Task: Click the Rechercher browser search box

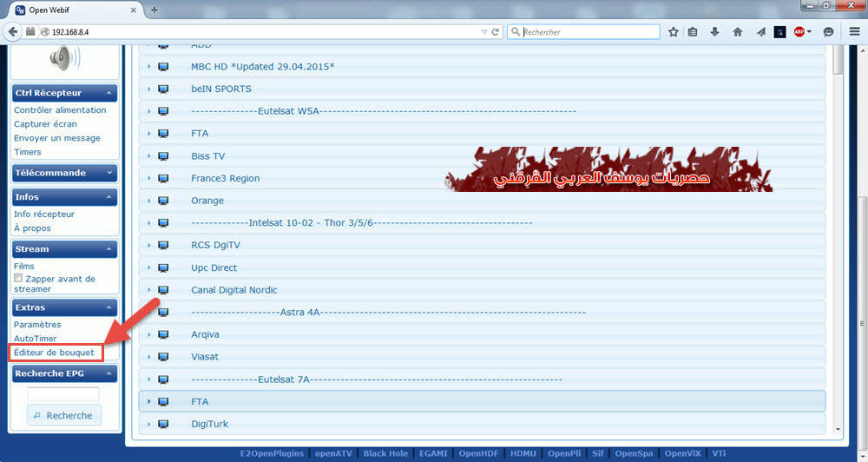Action: click(584, 32)
